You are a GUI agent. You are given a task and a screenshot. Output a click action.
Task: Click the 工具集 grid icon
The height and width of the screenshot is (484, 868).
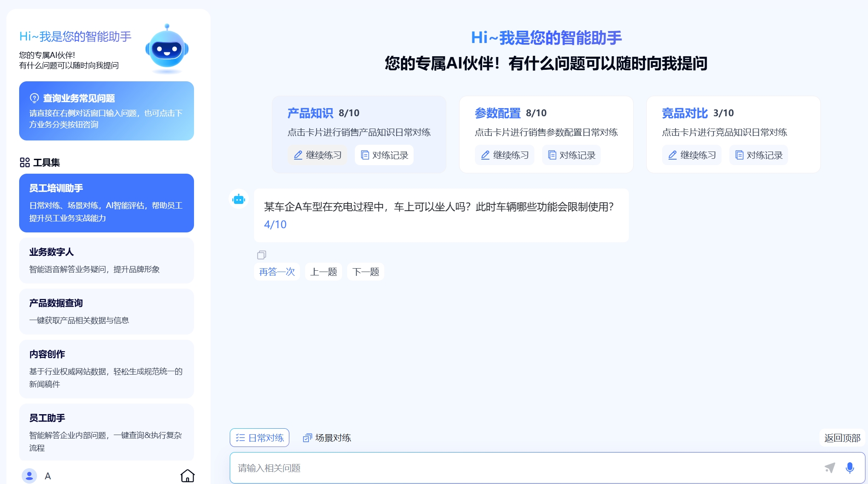pos(25,163)
